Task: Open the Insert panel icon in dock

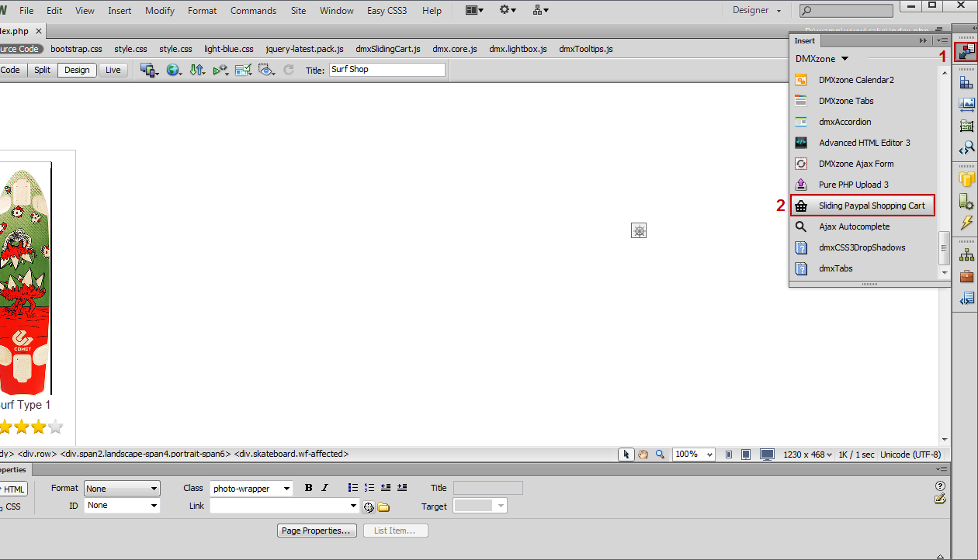Action: pos(966,53)
